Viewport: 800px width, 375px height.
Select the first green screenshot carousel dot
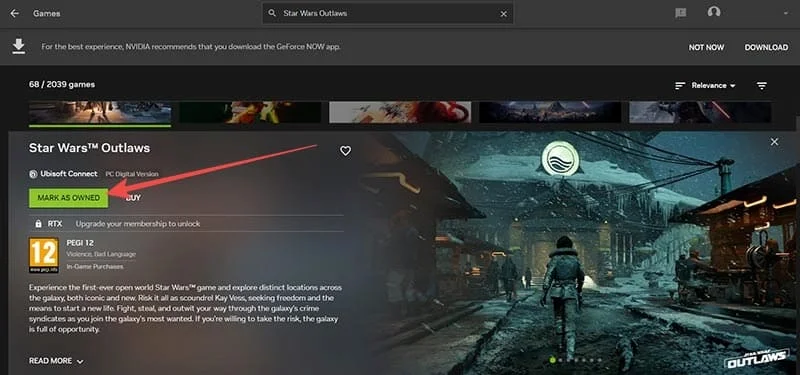point(552,360)
